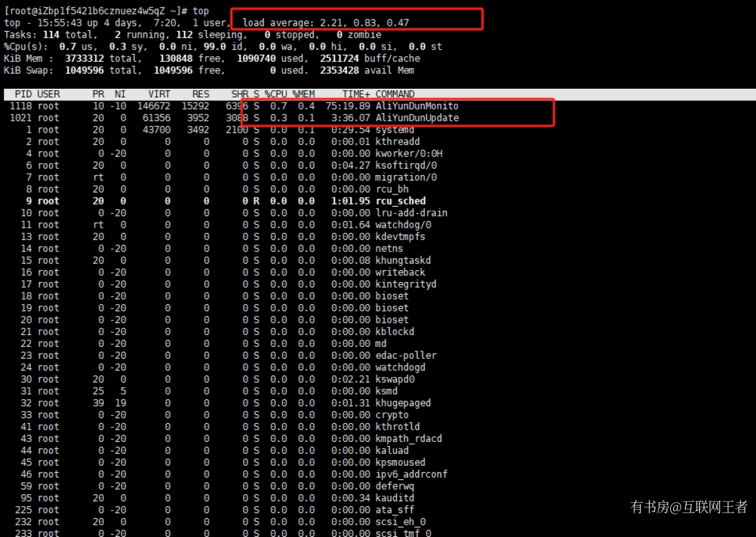This screenshot has width=756, height=537.
Task: Click the watchdogd process
Action: tap(400, 368)
